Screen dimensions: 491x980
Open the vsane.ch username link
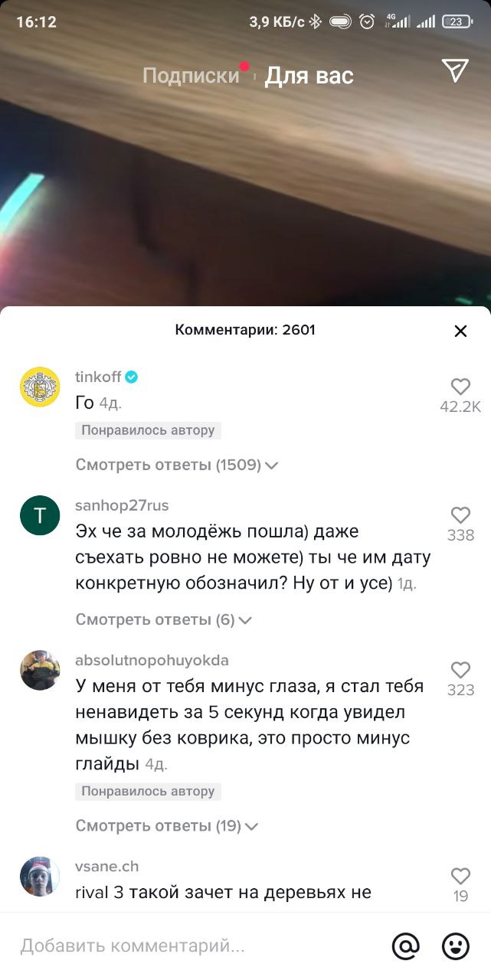pyautogui.click(x=106, y=866)
